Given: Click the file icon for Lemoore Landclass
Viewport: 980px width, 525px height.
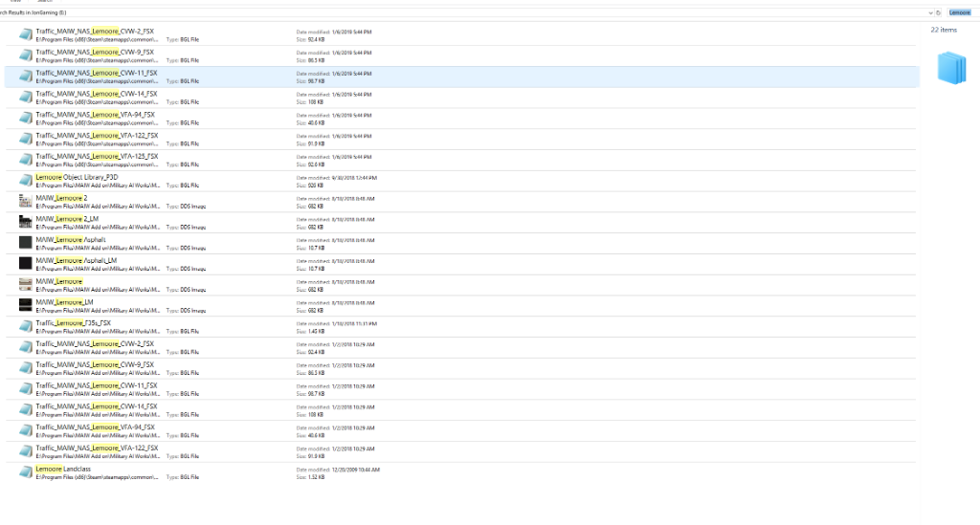Looking at the screenshot, I should click(26, 470).
